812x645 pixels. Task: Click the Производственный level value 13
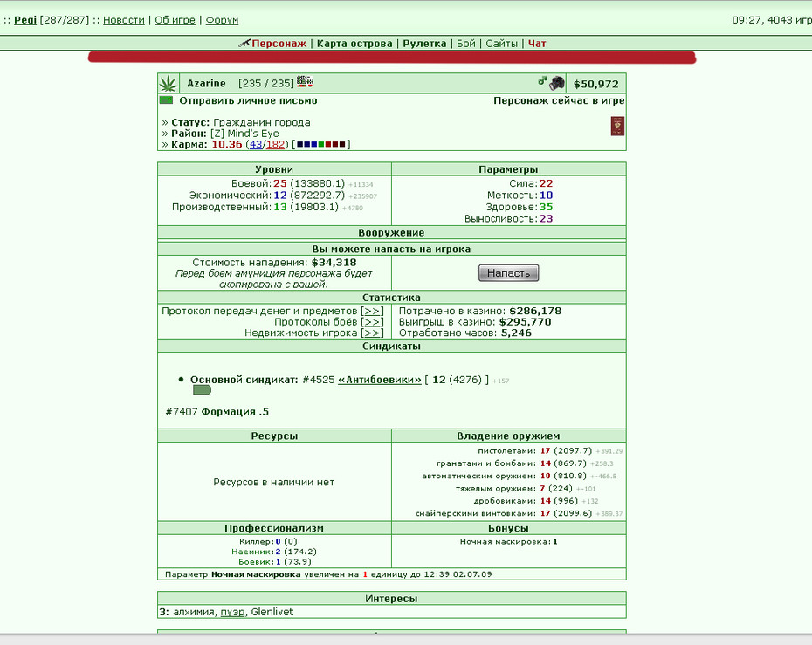coord(280,207)
